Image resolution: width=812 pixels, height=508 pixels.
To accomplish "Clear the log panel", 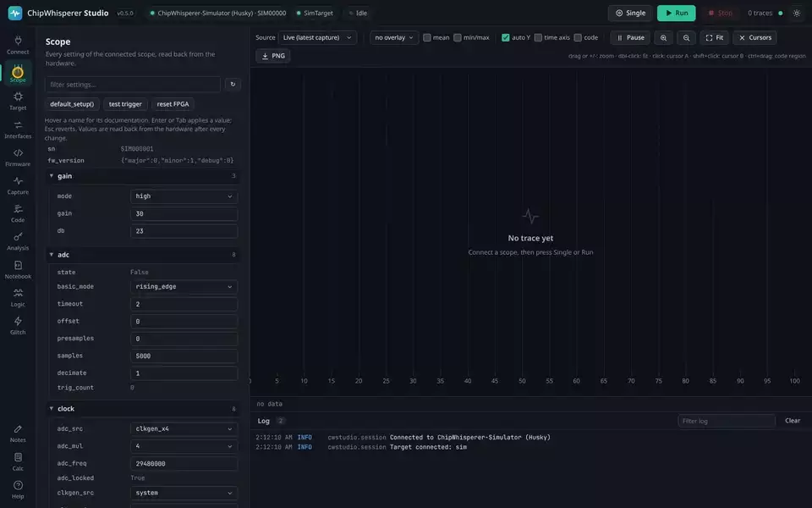I will [793, 421].
